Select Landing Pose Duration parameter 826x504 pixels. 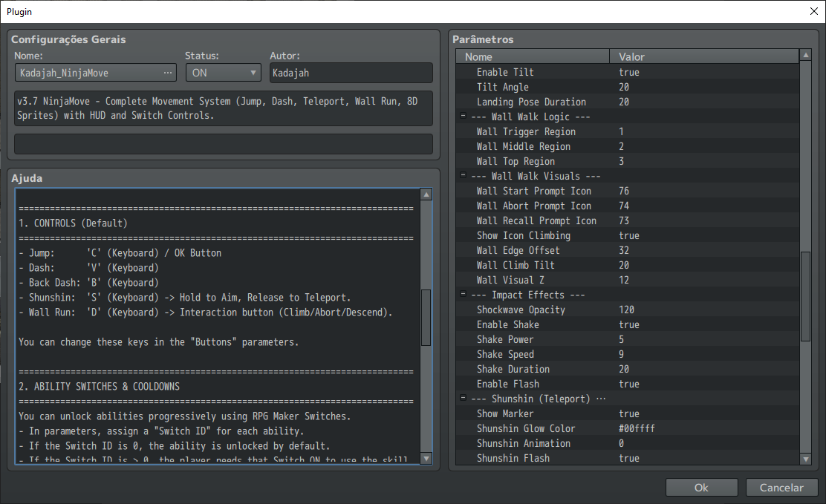(x=628, y=102)
